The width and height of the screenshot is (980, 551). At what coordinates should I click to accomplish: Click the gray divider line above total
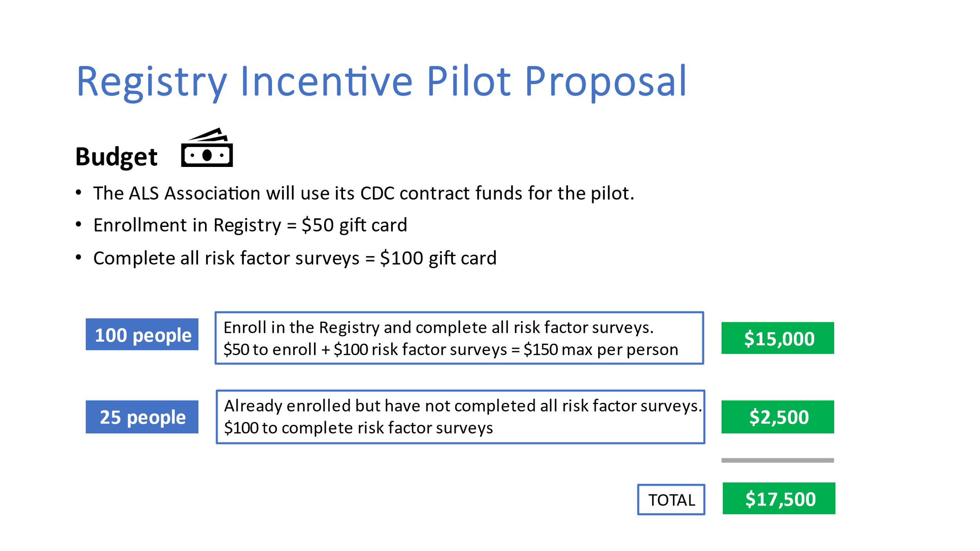coord(777,460)
